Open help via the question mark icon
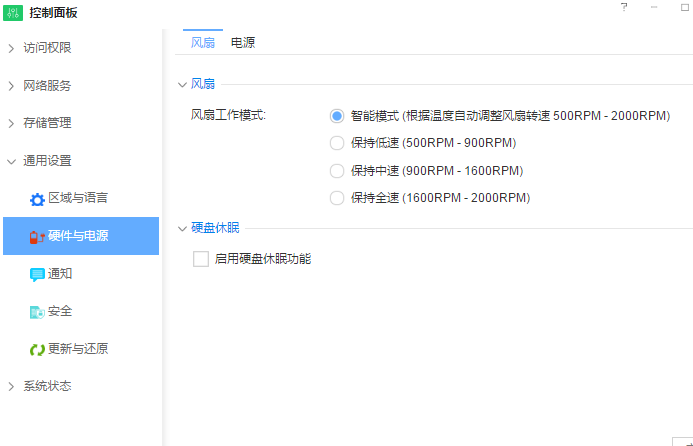 pos(624,7)
